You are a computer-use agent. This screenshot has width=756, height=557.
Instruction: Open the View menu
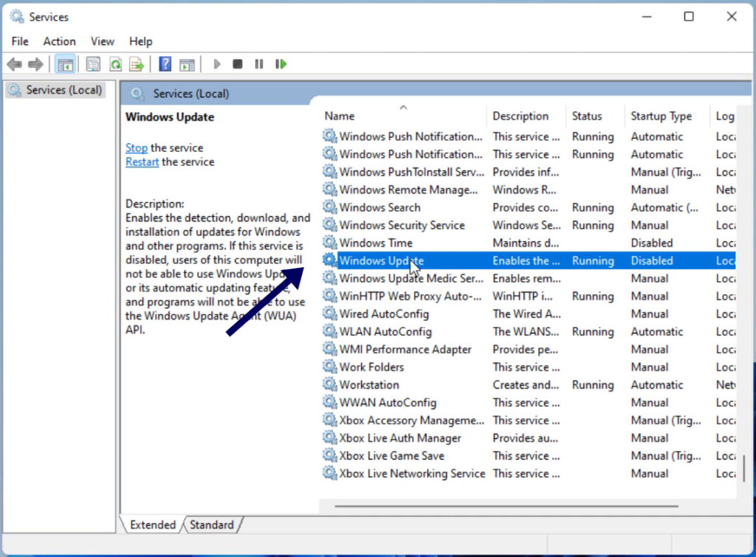pyautogui.click(x=102, y=41)
